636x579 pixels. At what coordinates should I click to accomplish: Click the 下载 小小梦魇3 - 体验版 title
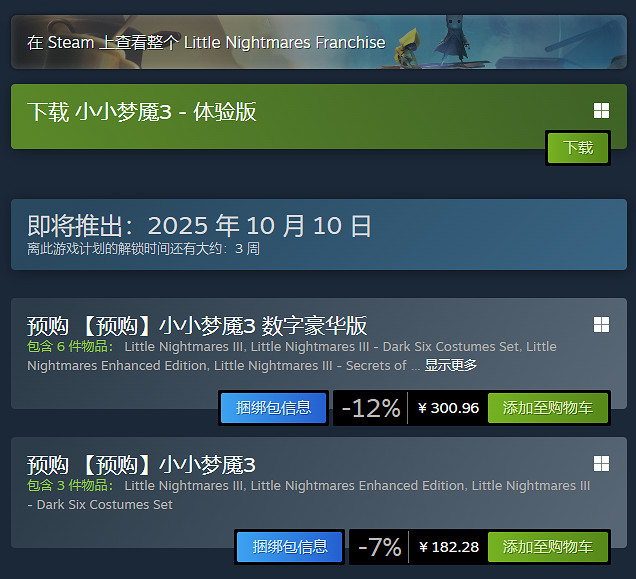[x=142, y=112]
